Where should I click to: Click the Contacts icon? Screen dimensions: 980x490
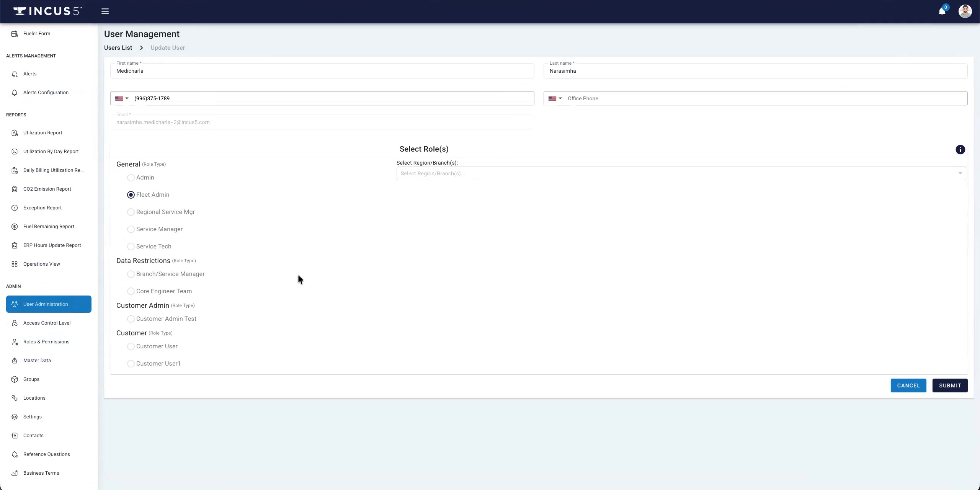point(15,436)
